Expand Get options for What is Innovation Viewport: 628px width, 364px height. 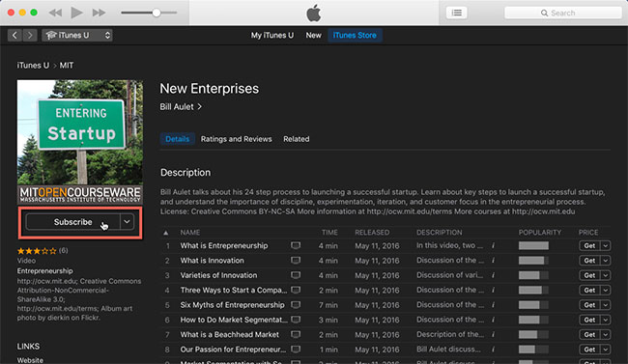(x=606, y=261)
